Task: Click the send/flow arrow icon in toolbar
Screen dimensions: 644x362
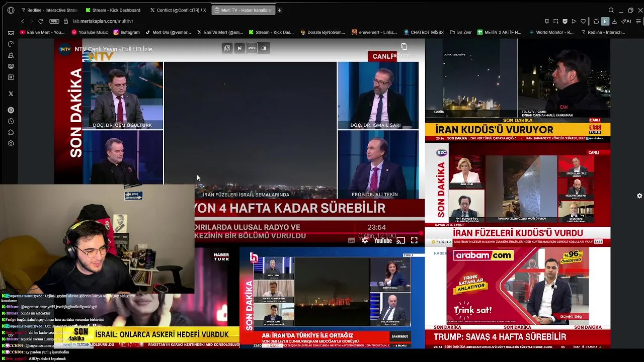Action: 574,21
